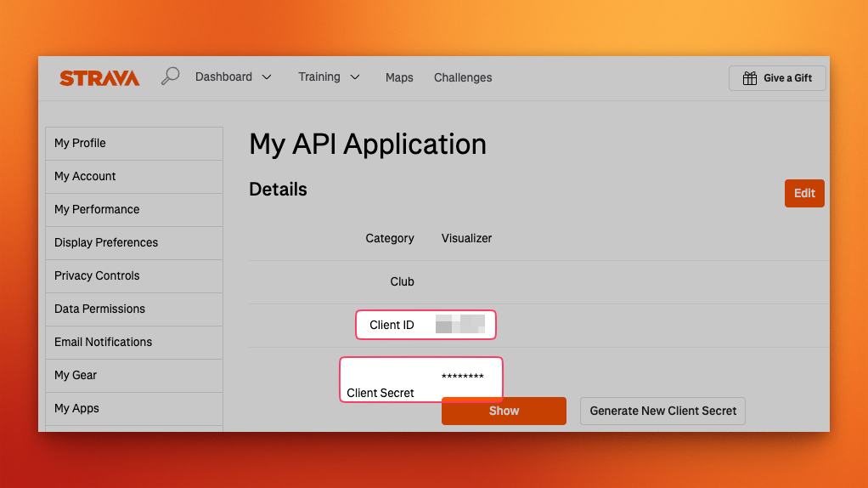Image resolution: width=868 pixels, height=488 pixels.
Task: Click the Client ID label
Action: pyautogui.click(x=392, y=325)
